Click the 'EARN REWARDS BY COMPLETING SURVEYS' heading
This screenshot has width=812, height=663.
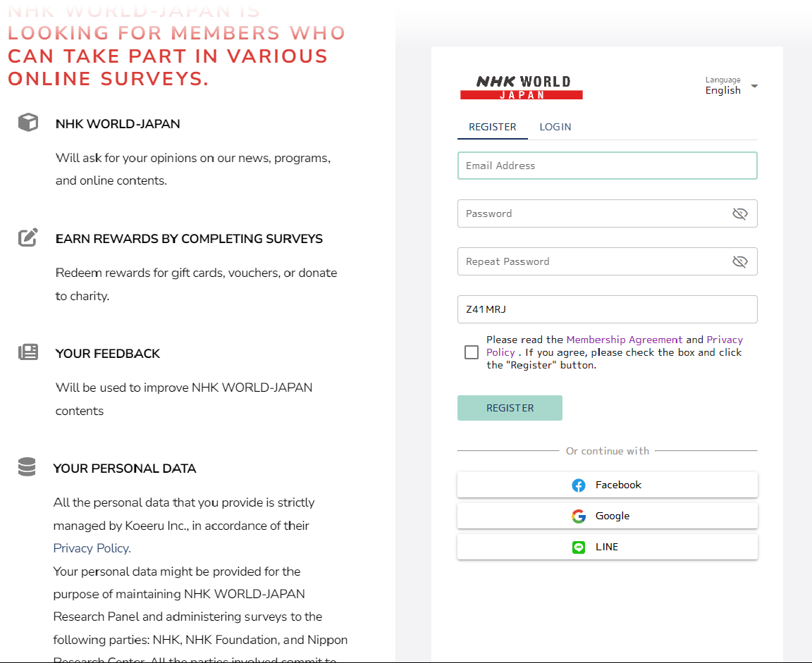(x=189, y=239)
